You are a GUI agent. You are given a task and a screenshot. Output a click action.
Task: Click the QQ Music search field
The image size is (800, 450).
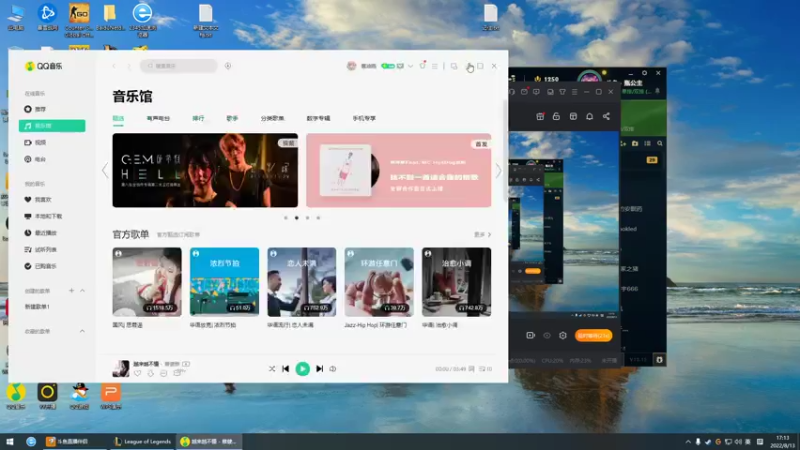(179, 66)
